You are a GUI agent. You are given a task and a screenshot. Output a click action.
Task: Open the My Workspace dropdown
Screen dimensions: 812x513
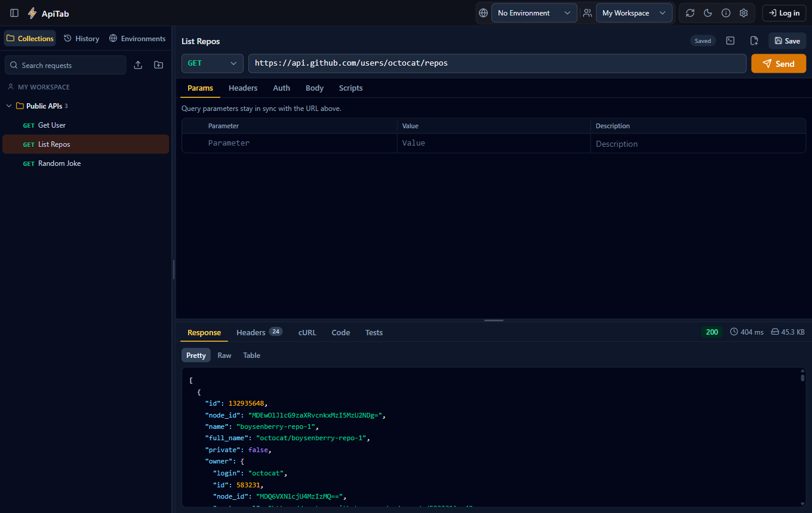pos(634,13)
